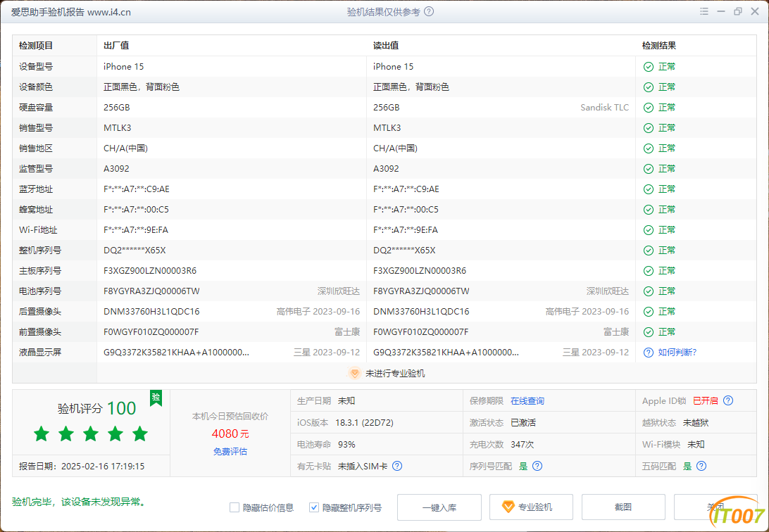
Task: Click the question icon in 液晶显示屏 row
Action: [x=649, y=353]
